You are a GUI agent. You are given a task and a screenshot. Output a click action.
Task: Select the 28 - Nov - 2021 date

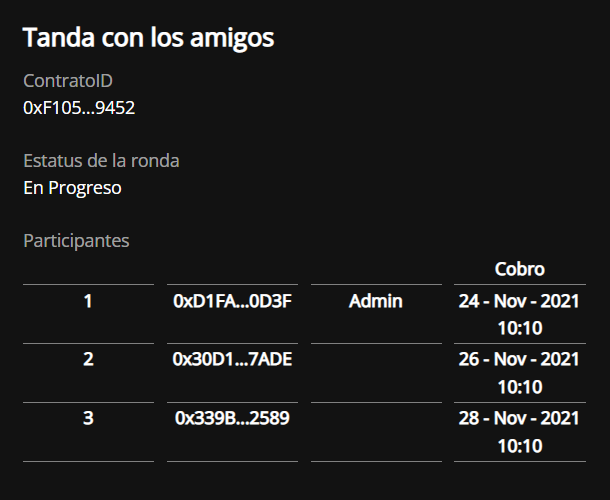pos(519,418)
